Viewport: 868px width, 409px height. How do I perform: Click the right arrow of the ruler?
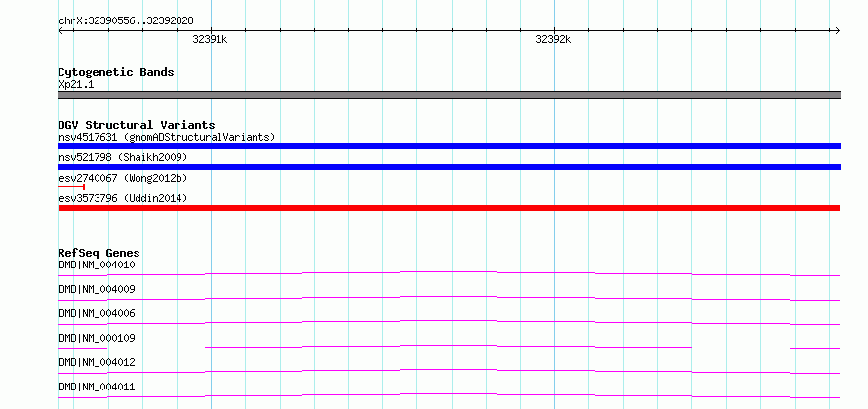(838, 31)
